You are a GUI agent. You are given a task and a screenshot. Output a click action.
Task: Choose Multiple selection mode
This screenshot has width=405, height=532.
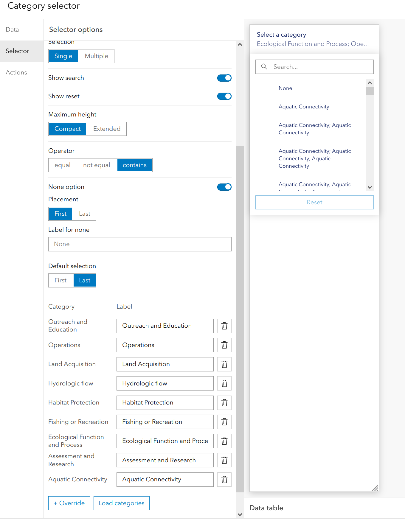point(96,56)
